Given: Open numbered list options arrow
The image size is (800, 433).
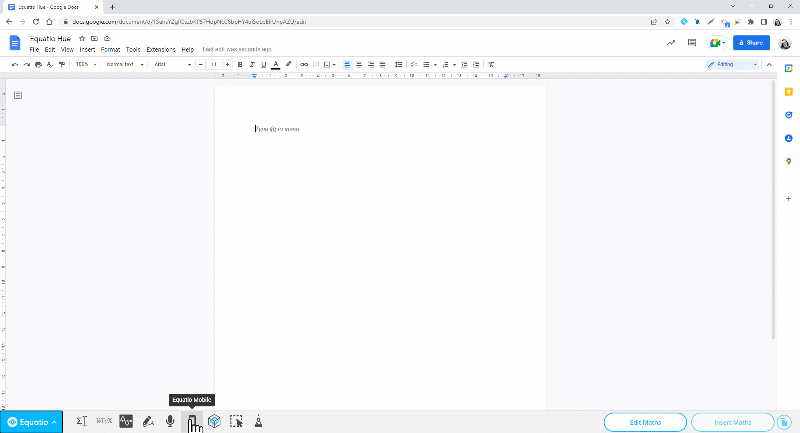Looking at the screenshot, I should tap(455, 64).
